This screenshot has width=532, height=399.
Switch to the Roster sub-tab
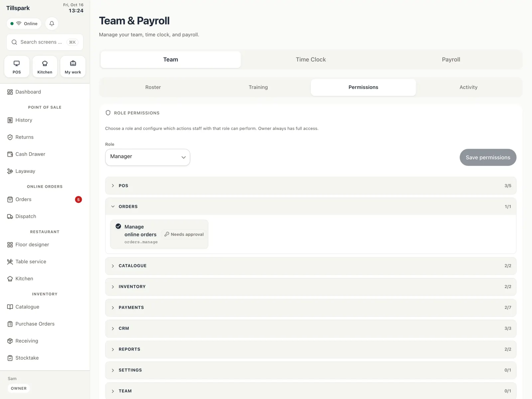(153, 87)
